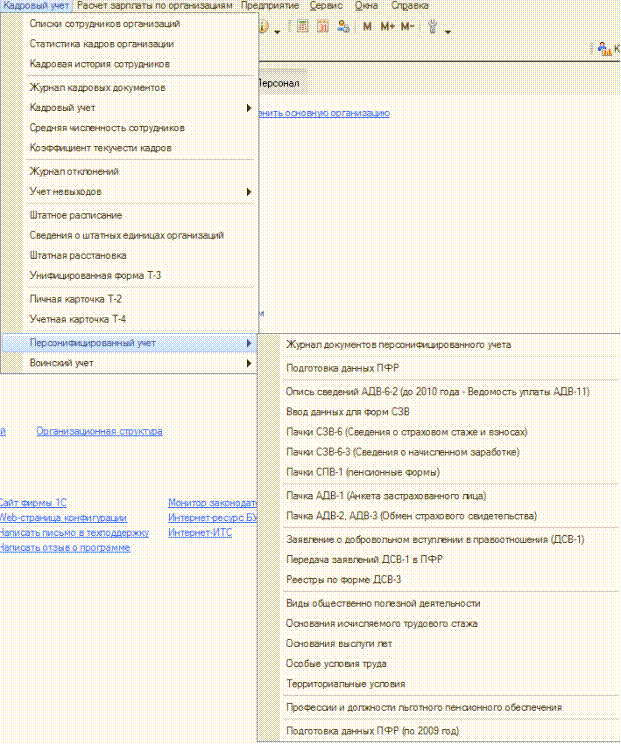Expand Персонифицированный учет submenu
This screenshot has width=621, height=744.
(x=130, y=343)
